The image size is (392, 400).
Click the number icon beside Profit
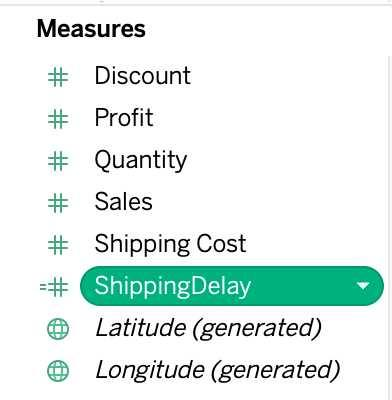[x=58, y=119]
